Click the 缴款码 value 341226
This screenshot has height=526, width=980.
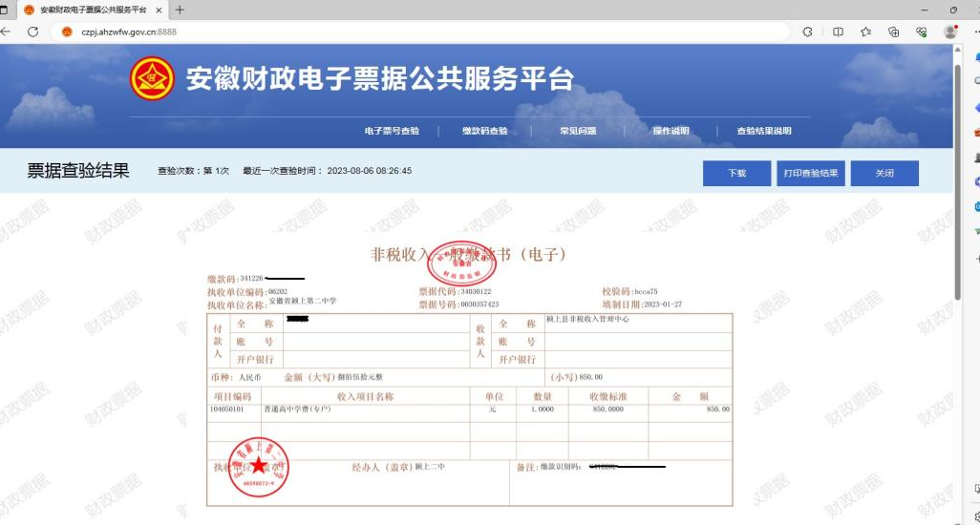click(x=252, y=279)
